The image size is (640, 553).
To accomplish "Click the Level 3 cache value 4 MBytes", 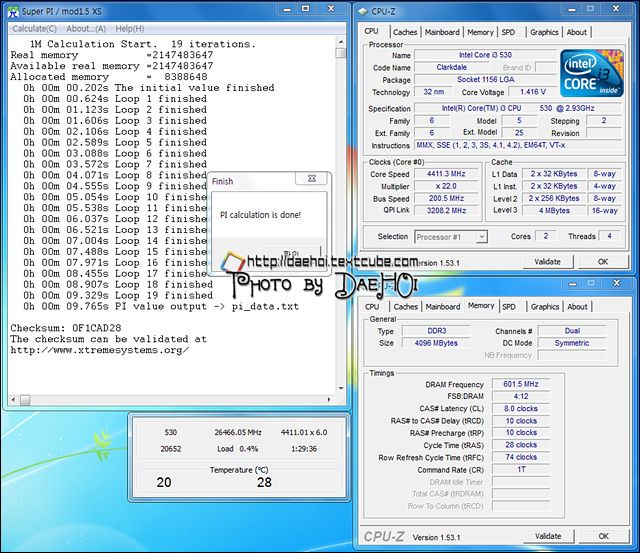I will 554,211.
